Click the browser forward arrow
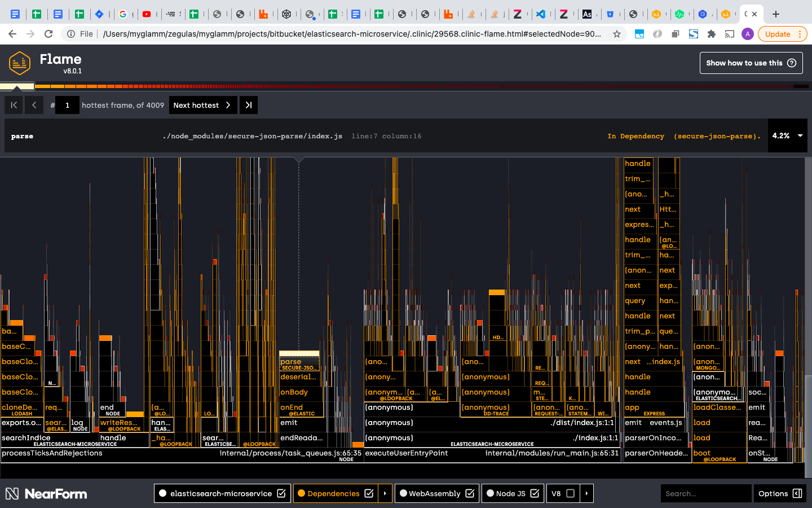The image size is (812, 508). [30, 34]
